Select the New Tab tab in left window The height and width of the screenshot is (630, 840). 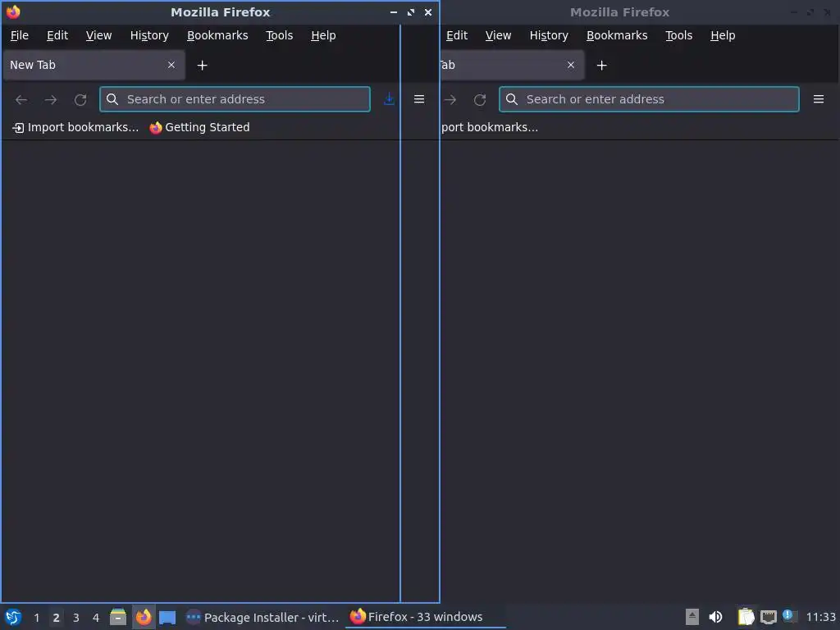pyautogui.click(x=94, y=65)
